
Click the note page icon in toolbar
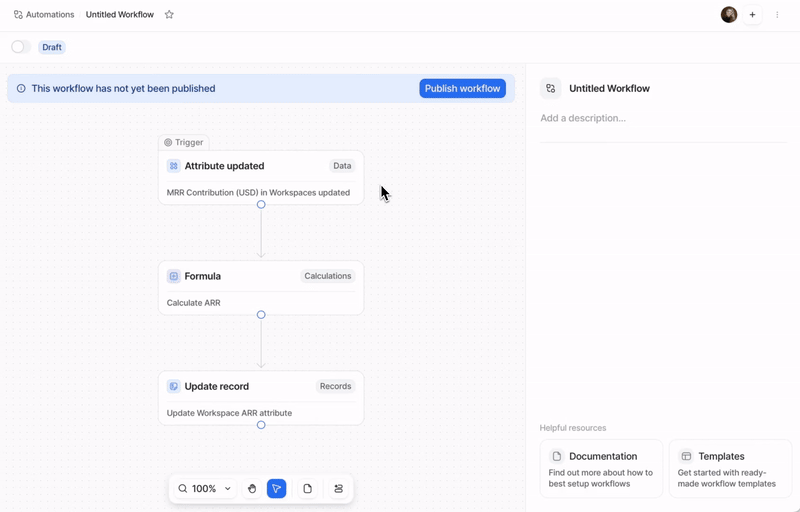click(x=307, y=489)
